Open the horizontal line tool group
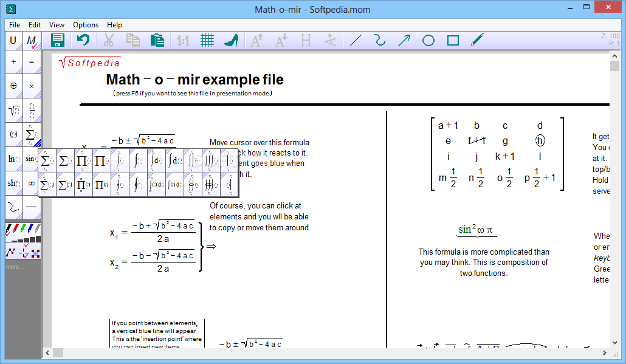 pos(32,208)
